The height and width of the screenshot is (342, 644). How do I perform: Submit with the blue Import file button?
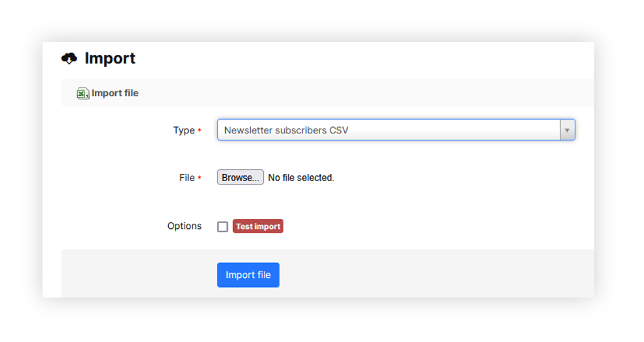pyautogui.click(x=248, y=275)
